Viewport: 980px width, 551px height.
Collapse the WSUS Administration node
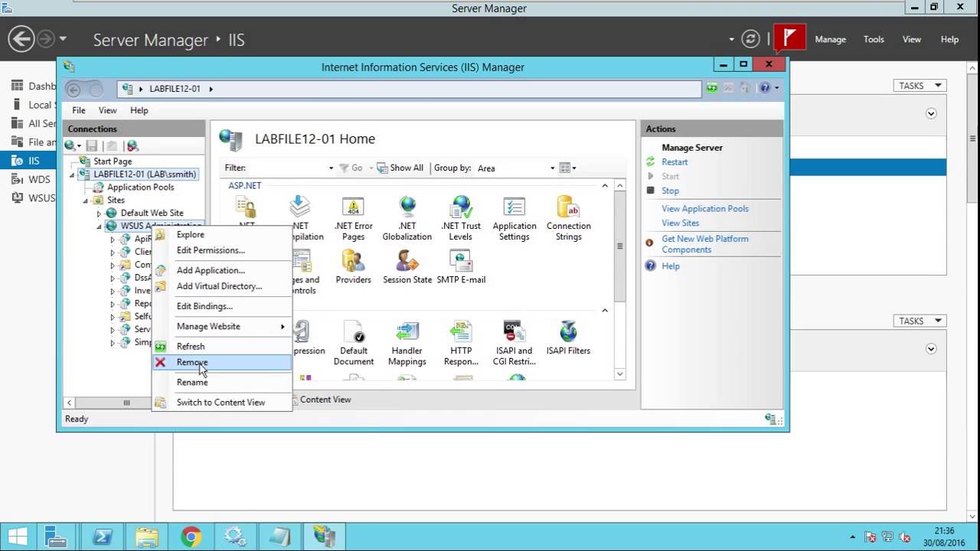coord(99,227)
